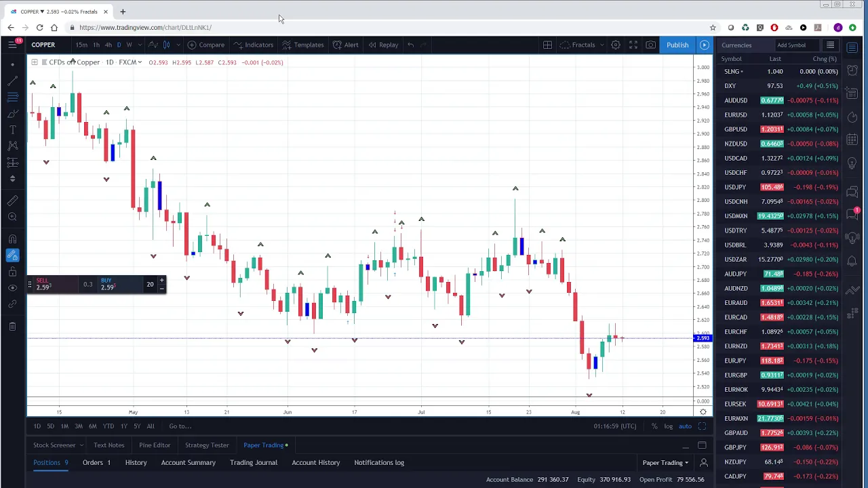Click the undo arrow in the top toolbar
The width and height of the screenshot is (868, 488).
tap(410, 45)
